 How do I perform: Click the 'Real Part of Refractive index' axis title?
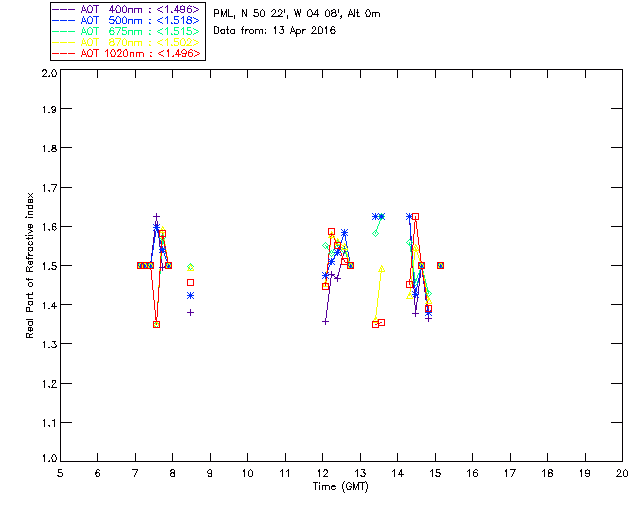[x=30, y=265]
